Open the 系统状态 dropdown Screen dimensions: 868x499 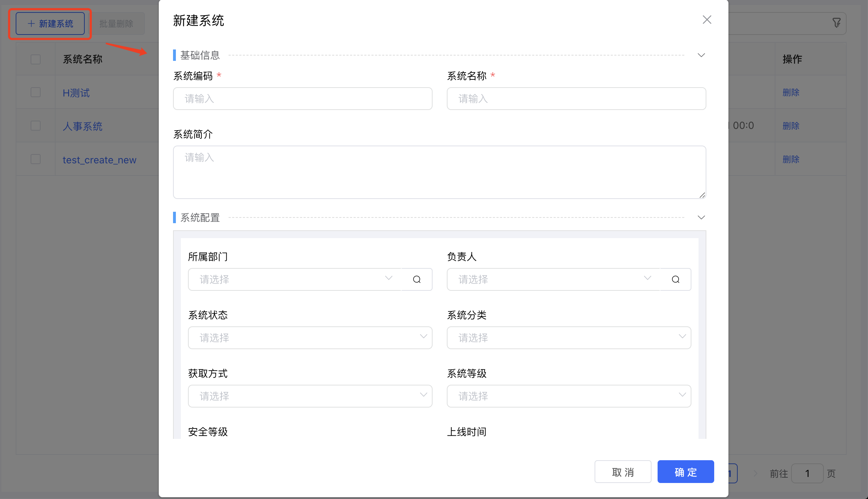coord(309,337)
